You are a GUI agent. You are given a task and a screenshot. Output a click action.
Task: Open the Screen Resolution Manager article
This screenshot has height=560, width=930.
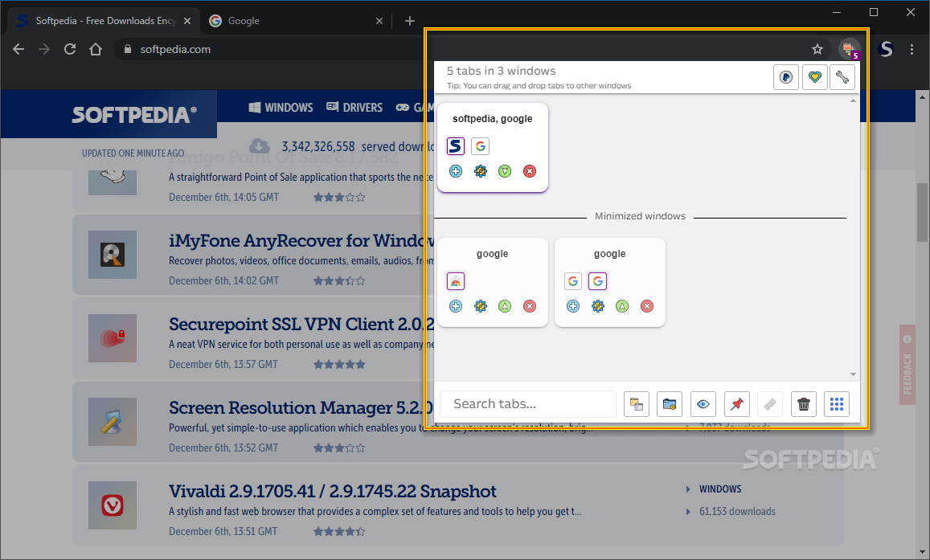[301, 407]
